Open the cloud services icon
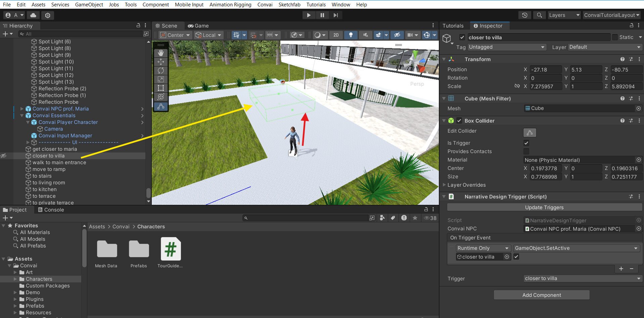644x318 pixels. coord(33,15)
